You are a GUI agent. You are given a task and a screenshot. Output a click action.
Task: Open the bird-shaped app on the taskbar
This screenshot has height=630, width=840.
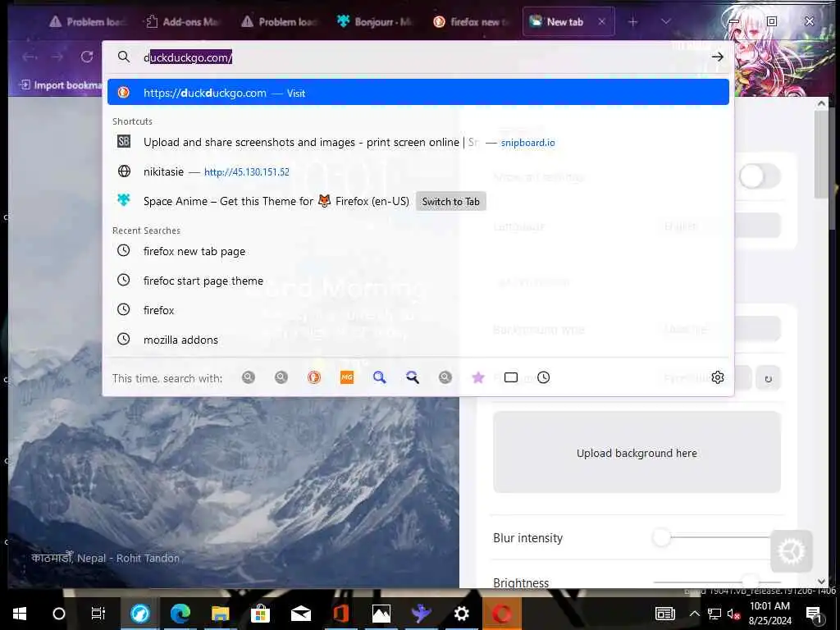421,614
